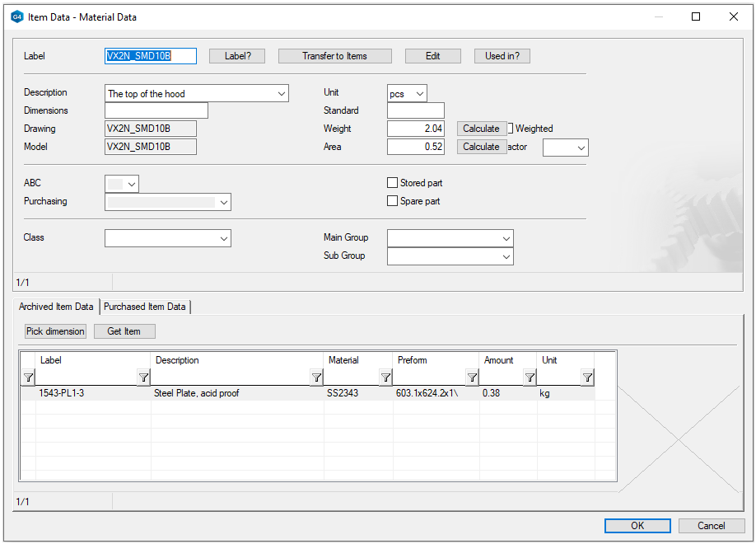756x544 pixels.
Task: Select the Archived Item Data tab
Action: pyautogui.click(x=56, y=307)
